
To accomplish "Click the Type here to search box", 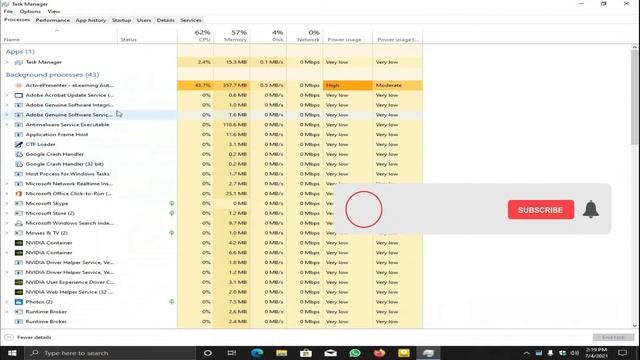I will coord(110,353).
